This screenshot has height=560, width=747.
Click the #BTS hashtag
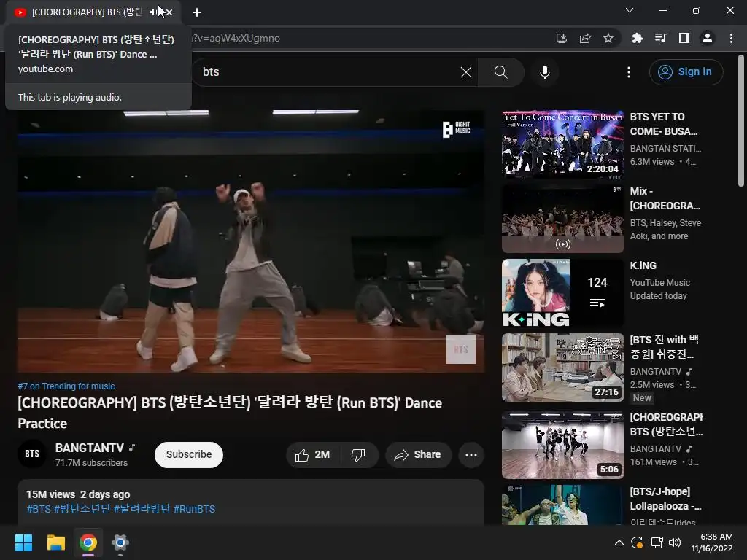[39, 509]
